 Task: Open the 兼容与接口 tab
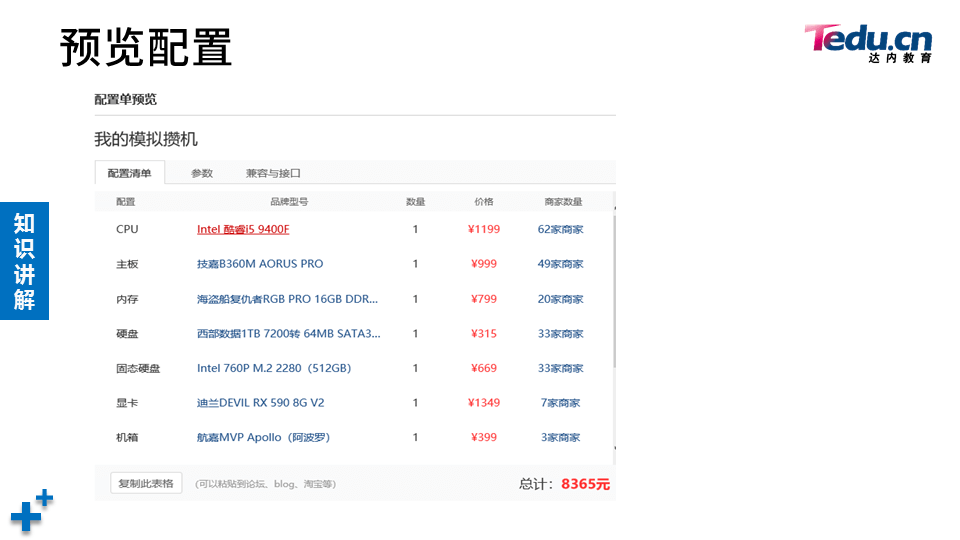coord(273,173)
